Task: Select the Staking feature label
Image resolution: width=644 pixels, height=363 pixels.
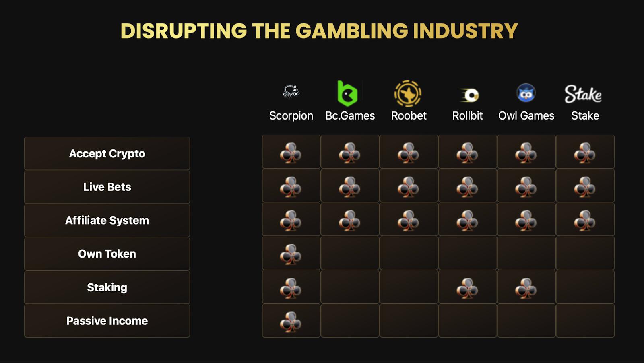Action: click(x=107, y=287)
